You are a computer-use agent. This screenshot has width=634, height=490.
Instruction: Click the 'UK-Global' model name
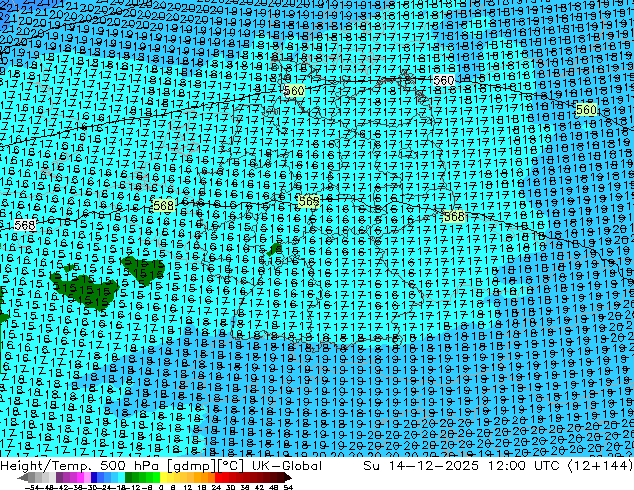[287, 465]
